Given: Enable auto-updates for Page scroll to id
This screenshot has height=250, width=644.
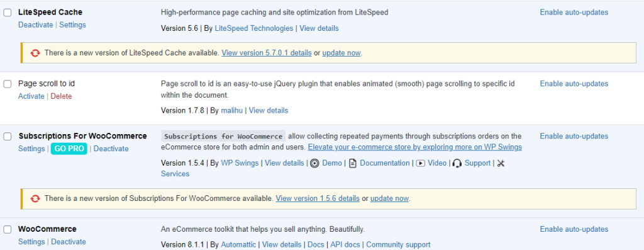Looking at the screenshot, I should point(574,84).
